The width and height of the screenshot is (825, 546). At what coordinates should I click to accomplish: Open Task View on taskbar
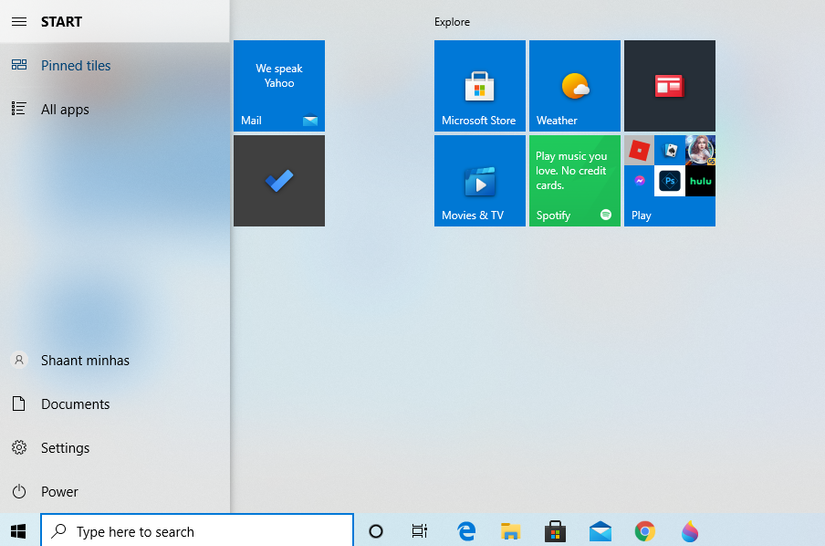pyautogui.click(x=419, y=531)
